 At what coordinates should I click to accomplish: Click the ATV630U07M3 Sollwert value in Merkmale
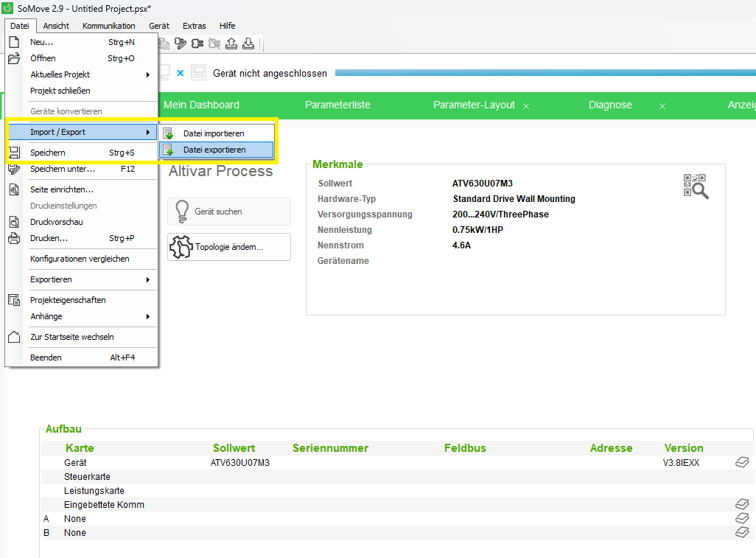pos(482,184)
